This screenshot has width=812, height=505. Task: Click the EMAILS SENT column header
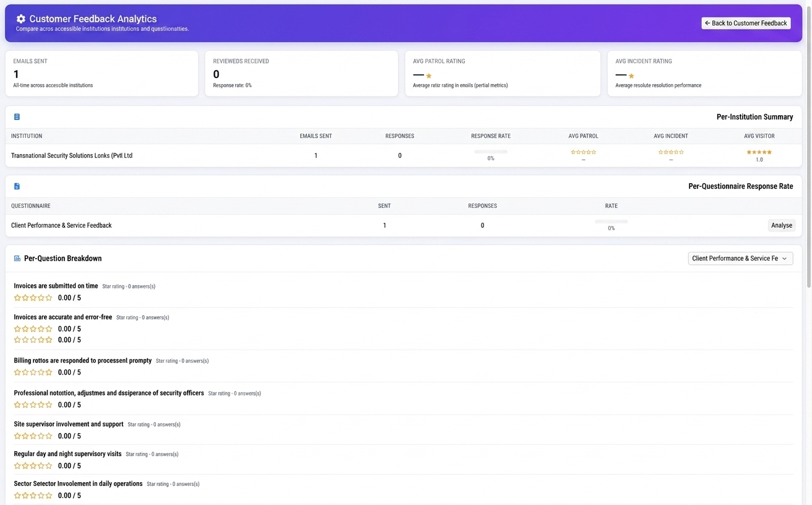(x=316, y=136)
